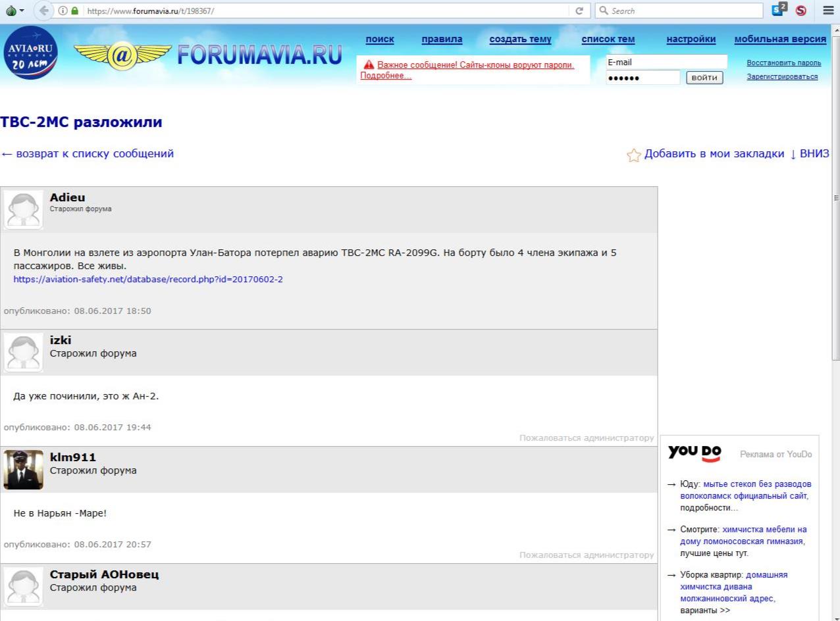This screenshot has width=840, height=621.
Task: Reload the page with refresh icon
Action: pos(579,11)
